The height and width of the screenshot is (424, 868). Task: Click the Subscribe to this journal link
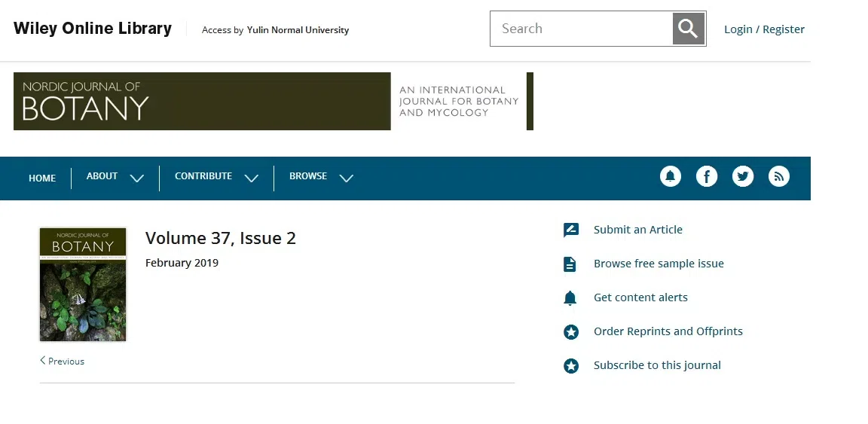coord(657,365)
